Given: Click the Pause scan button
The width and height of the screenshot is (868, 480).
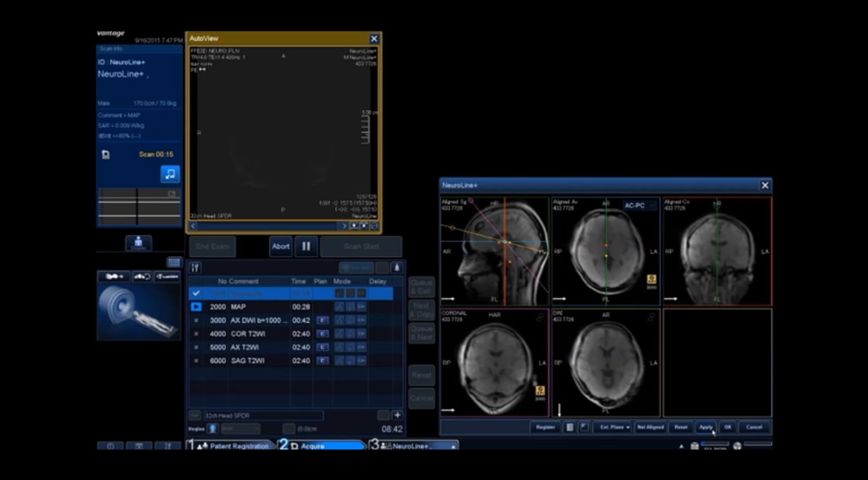Looking at the screenshot, I should pos(306,247).
